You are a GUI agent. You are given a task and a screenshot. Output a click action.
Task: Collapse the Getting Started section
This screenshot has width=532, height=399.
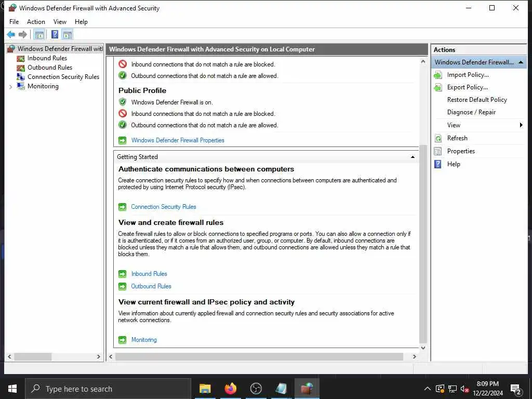click(x=413, y=157)
